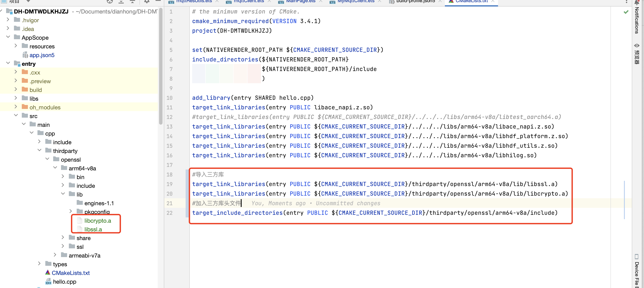The width and height of the screenshot is (644, 288).
Task: Collapse the thirdparty folder node
Action: pos(39,150)
